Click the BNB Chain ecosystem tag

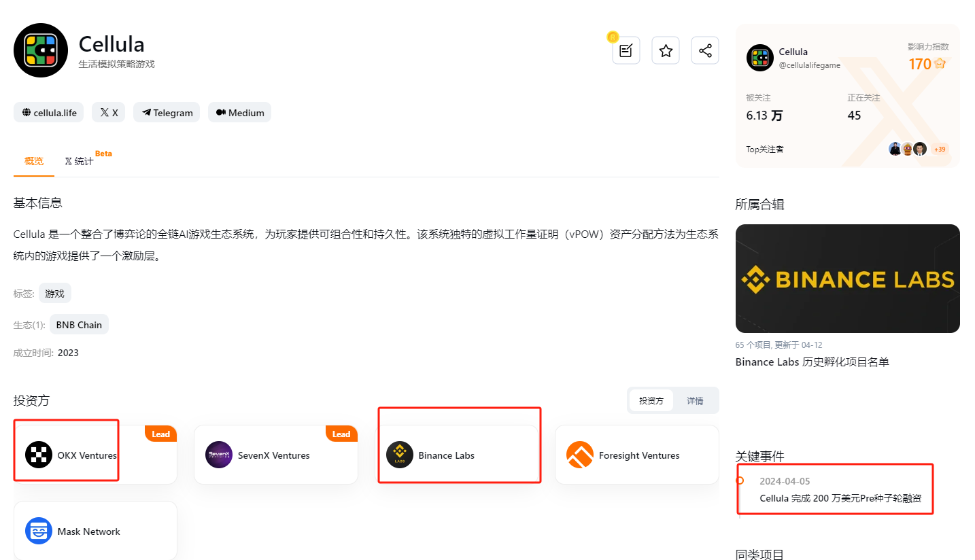click(x=79, y=325)
